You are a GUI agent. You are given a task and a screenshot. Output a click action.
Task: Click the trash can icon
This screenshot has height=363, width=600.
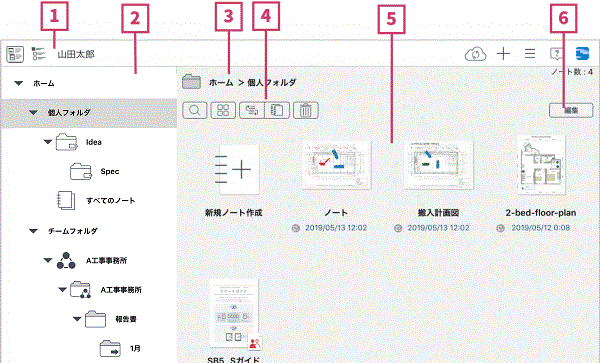point(306,110)
